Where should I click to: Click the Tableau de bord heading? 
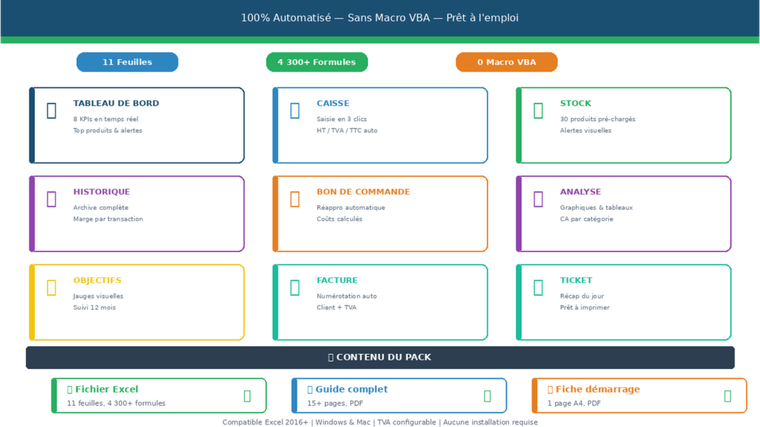coord(116,103)
